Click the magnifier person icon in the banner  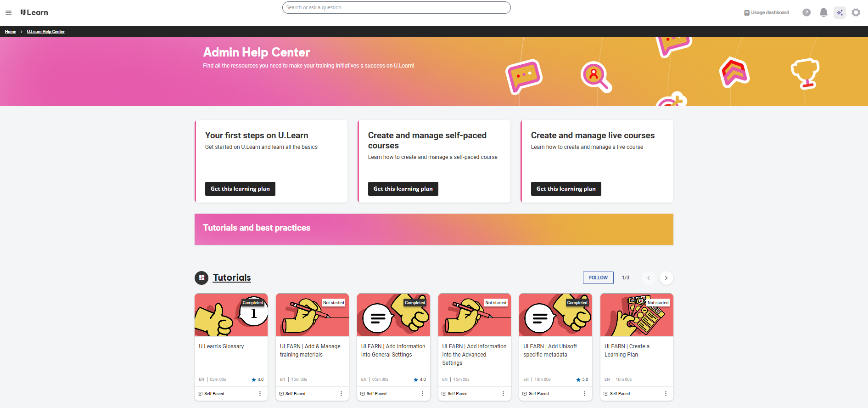click(596, 77)
